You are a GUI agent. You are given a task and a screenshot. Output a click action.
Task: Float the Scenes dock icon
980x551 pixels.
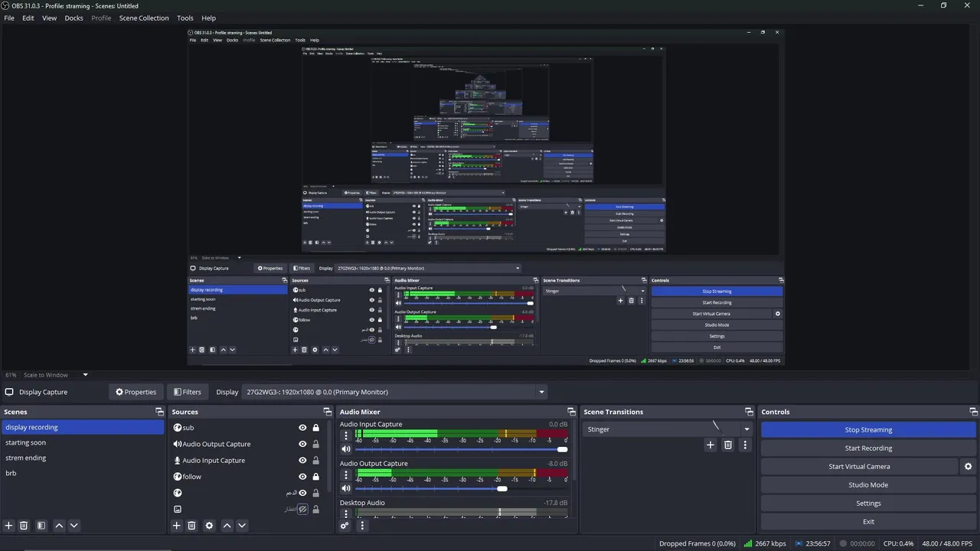coord(160,412)
